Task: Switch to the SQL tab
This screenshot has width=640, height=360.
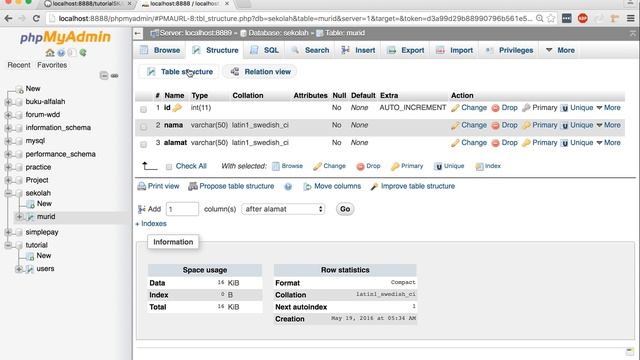Action: tap(264, 50)
